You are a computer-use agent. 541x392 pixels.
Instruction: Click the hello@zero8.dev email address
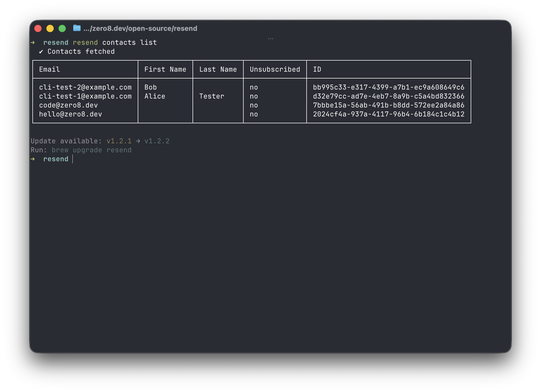(x=70, y=114)
